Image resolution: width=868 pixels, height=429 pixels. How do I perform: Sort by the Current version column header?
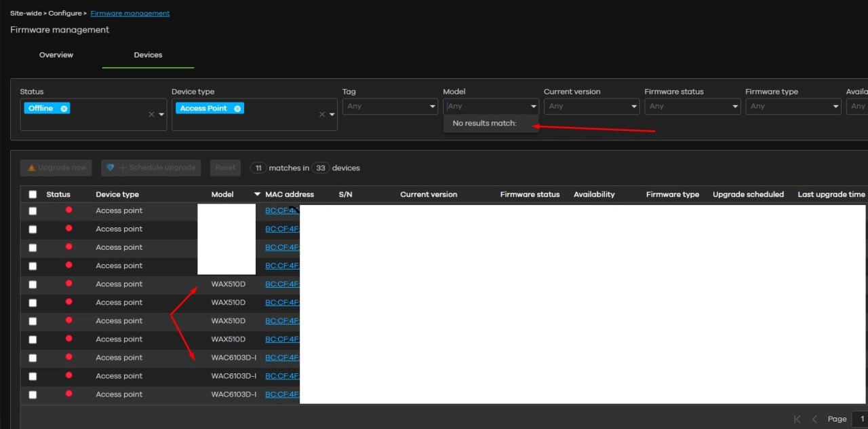point(429,194)
